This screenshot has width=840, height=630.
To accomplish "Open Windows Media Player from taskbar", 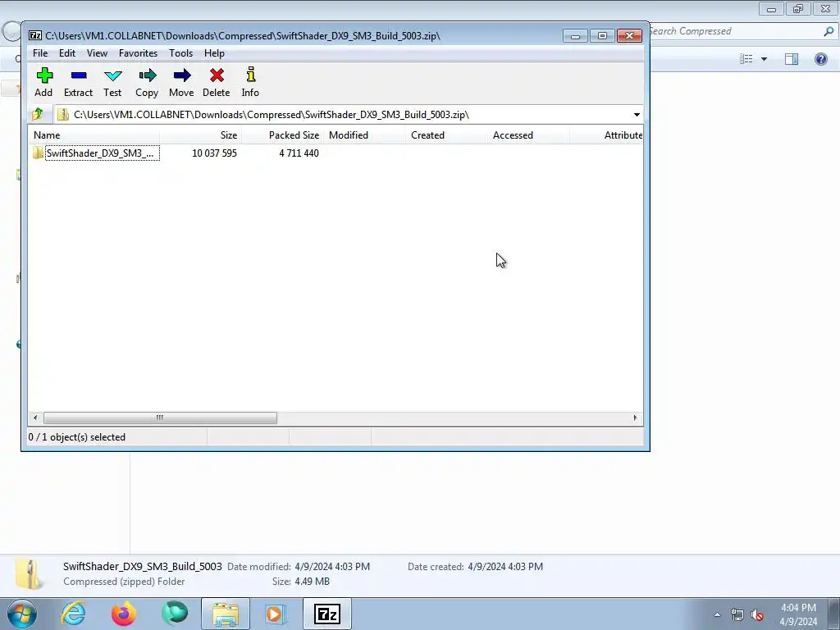I will point(276,614).
